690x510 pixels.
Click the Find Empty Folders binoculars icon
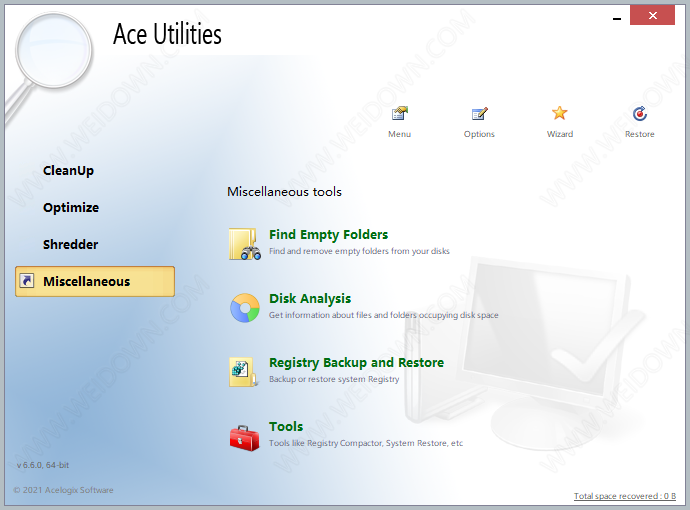click(245, 244)
